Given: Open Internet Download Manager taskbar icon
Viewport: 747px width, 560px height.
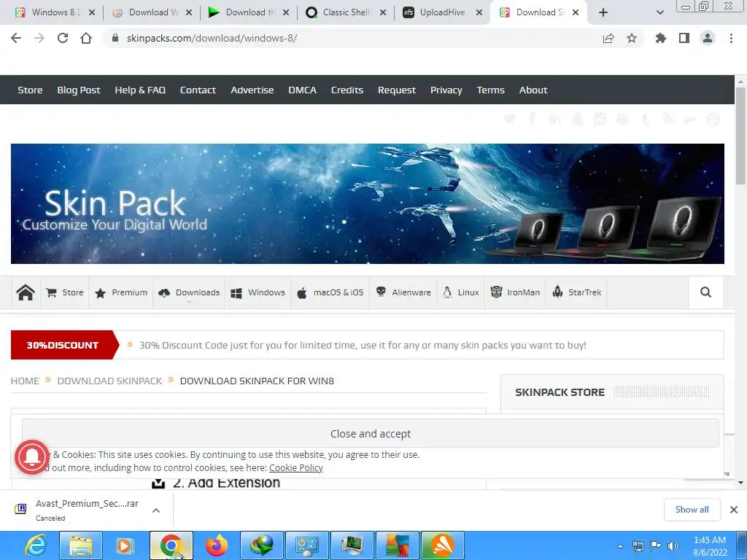Looking at the screenshot, I should click(x=262, y=545).
